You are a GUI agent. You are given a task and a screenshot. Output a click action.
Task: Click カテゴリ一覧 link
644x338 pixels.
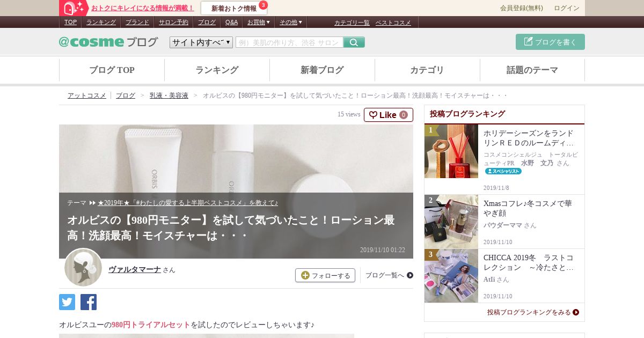click(352, 23)
